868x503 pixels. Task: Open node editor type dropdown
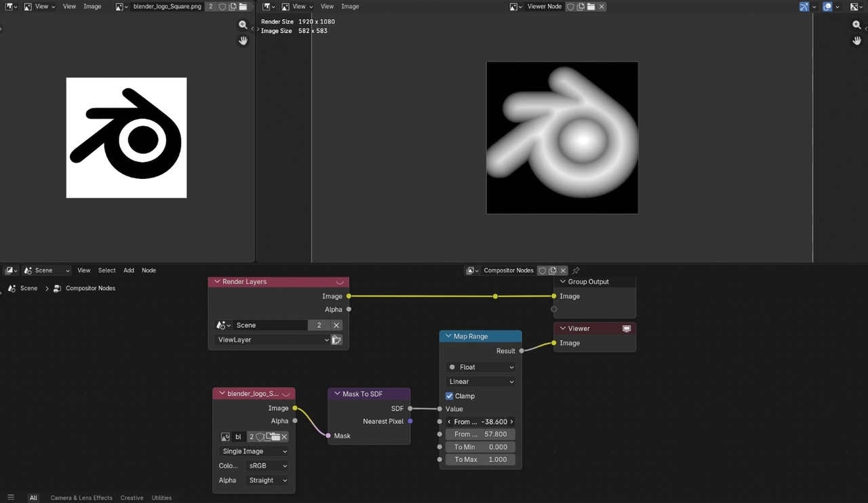[12, 270]
